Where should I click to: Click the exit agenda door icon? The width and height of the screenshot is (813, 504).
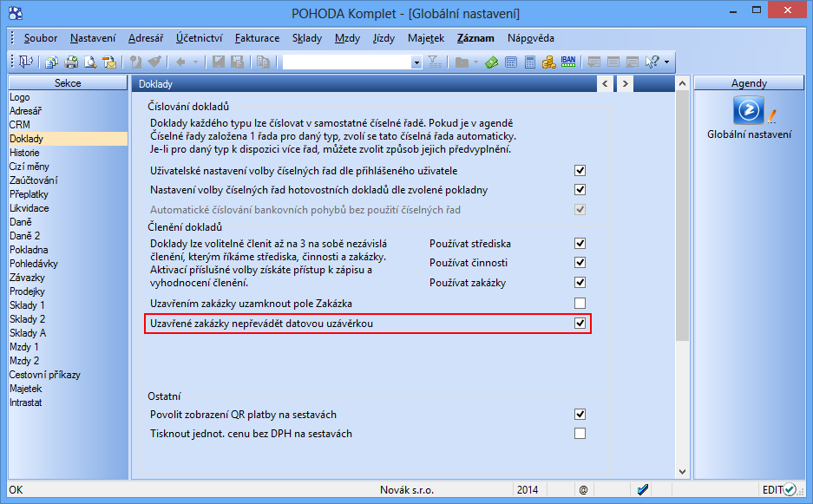coord(26,62)
